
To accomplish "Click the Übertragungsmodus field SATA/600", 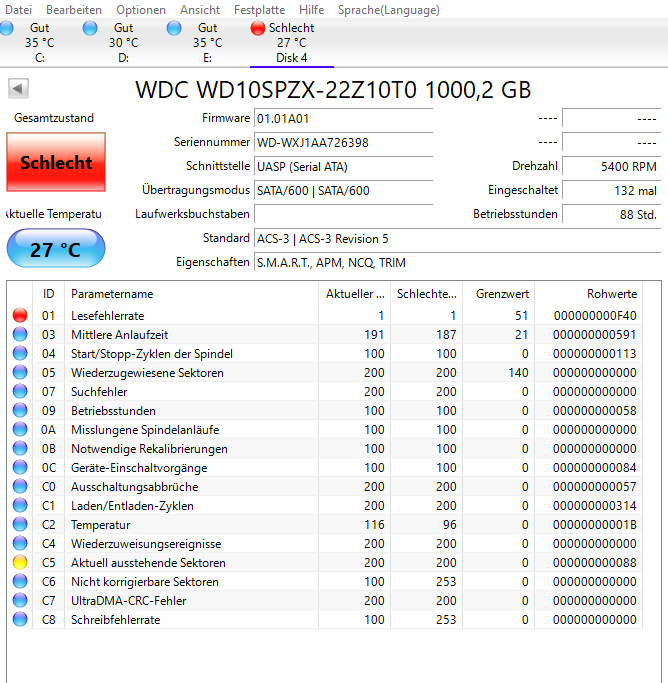I will click(x=344, y=190).
